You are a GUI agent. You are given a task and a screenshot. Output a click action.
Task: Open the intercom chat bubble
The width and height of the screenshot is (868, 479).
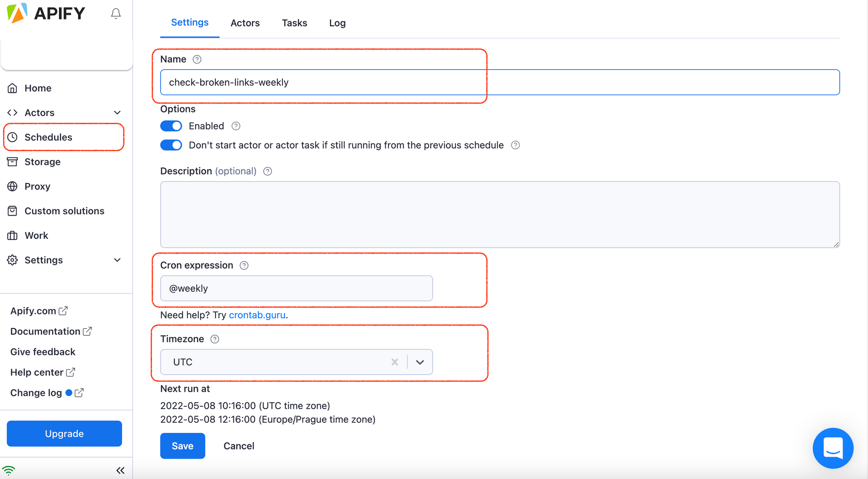(x=833, y=448)
